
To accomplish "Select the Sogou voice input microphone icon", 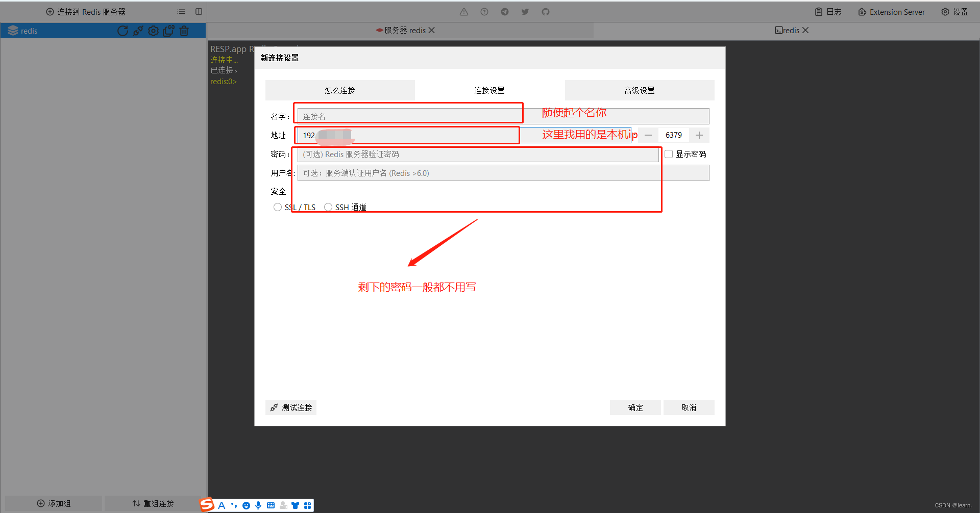I will click(258, 505).
